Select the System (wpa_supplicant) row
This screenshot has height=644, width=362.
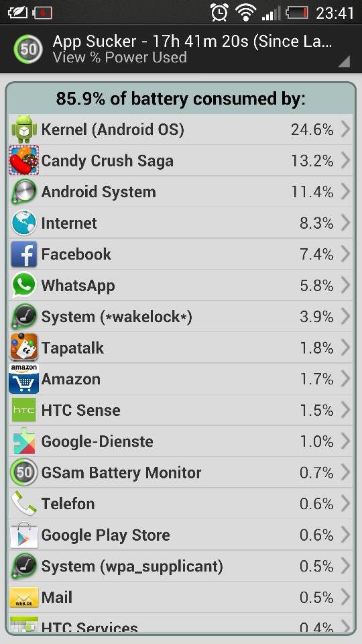tap(180, 566)
